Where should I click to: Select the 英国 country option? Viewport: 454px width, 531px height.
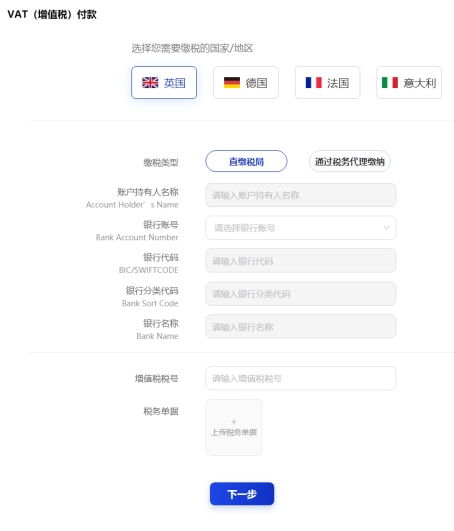(164, 83)
